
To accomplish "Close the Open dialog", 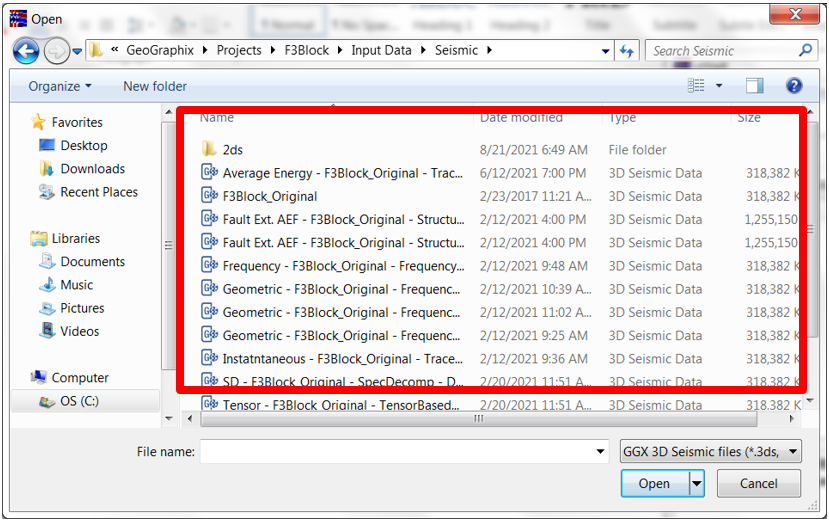I will [795, 14].
